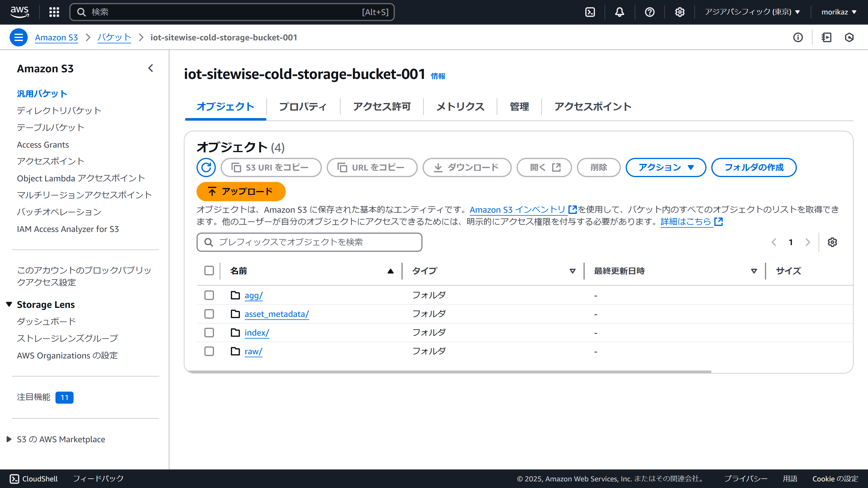Image resolution: width=868 pixels, height=488 pixels.
Task: Switch to the プロパティ tab
Action: (303, 107)
